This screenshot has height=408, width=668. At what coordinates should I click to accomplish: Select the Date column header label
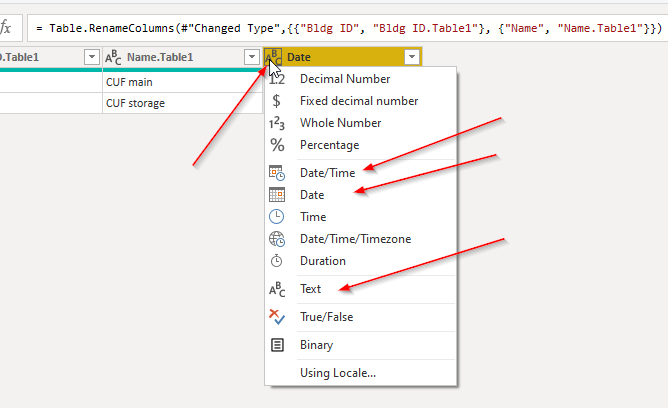[x=299, y=57]
